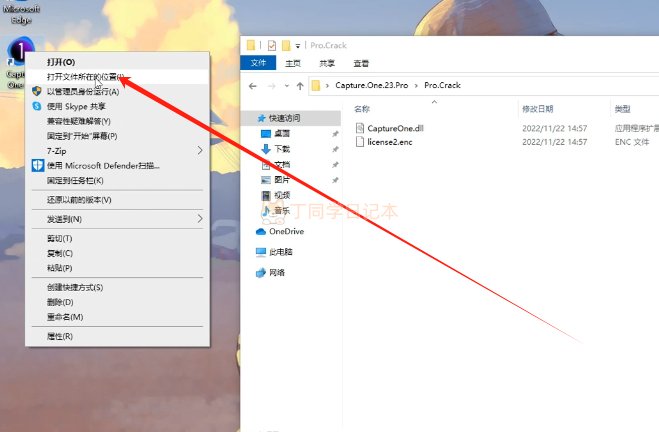This screenshot has height=432, width=659.
Task: Choose 以管理员身份运行(A)
Action: tap(117, 92)
